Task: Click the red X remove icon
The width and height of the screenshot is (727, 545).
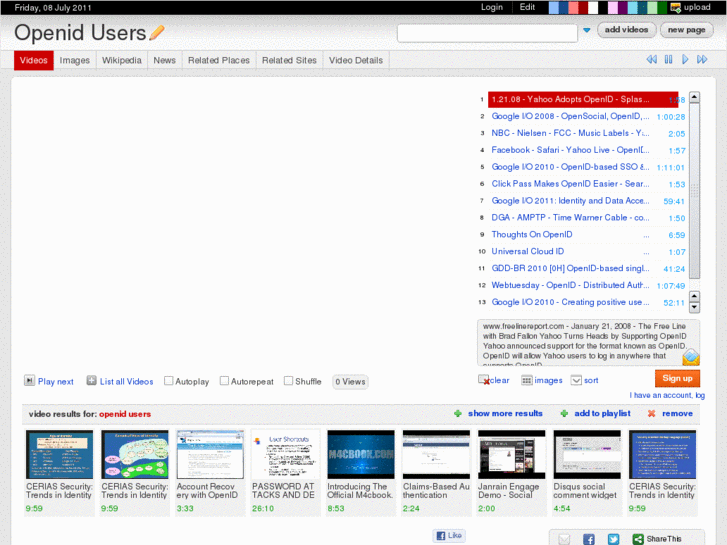Action: 652,413
